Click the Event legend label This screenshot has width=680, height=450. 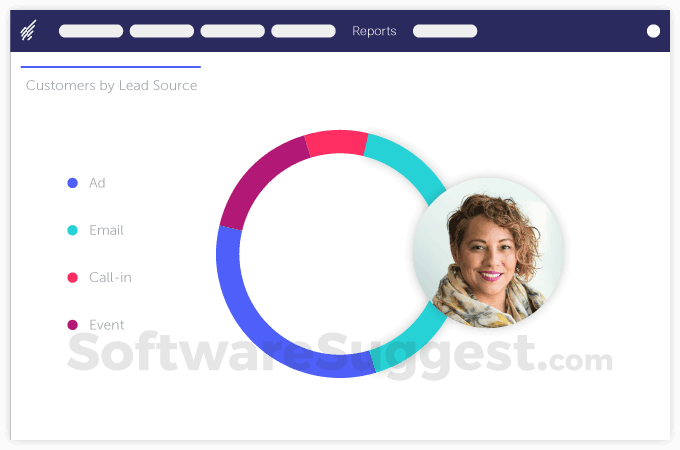tap(107, 325)
